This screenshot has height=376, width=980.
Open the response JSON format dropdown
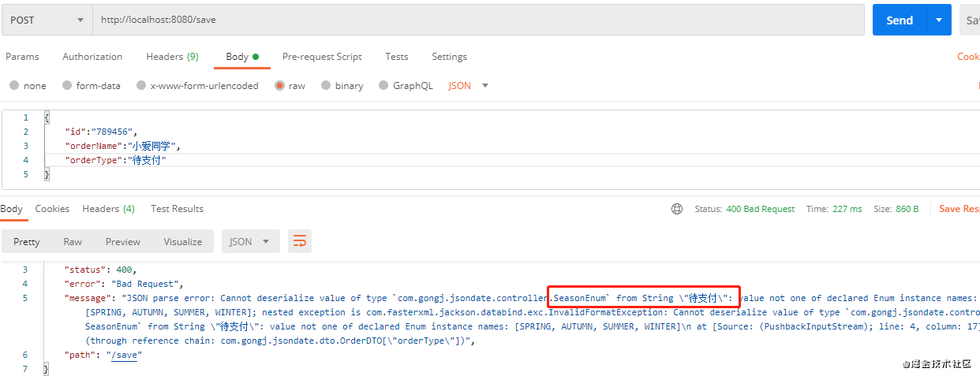point(250,242)
